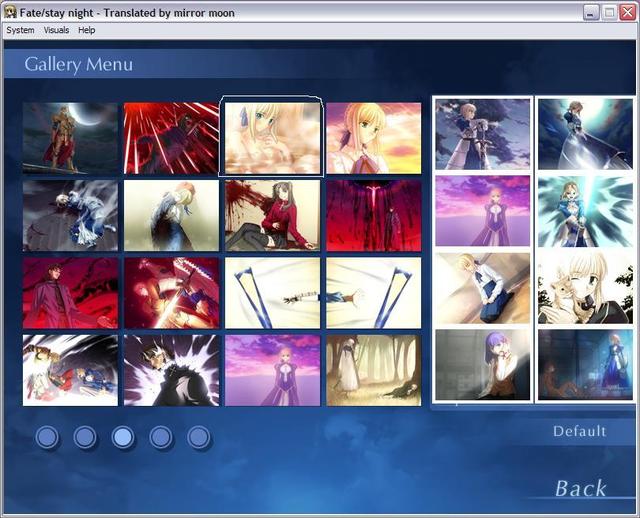Open thumbnail of white-dressed figure in misty forest

[x=374, y=370]
